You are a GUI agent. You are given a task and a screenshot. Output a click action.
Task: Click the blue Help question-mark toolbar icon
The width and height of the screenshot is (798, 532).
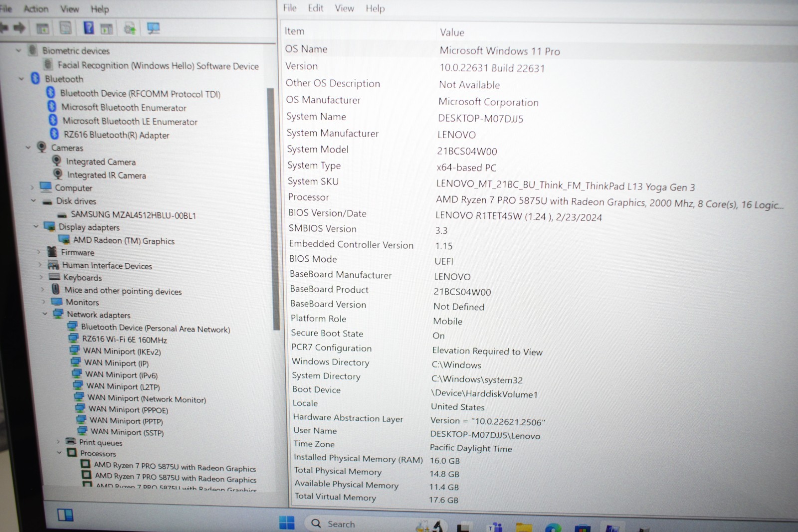coord(89,28)
